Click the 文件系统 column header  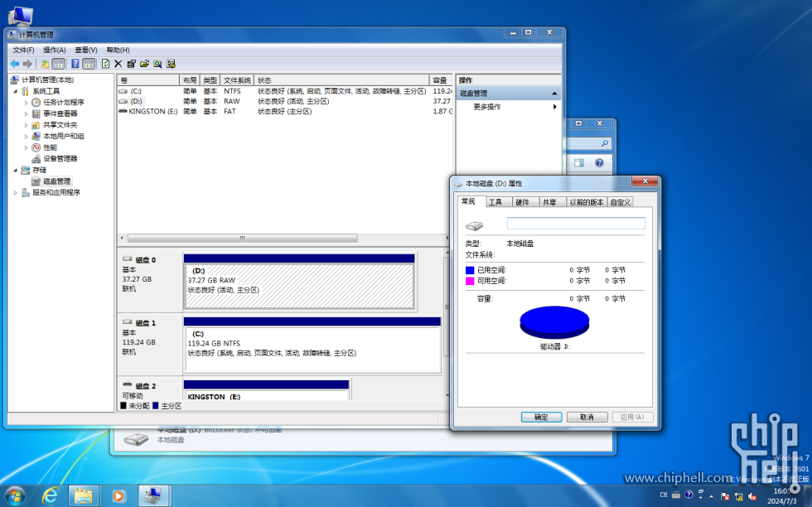pyautogui.click(x=237, y=80)
